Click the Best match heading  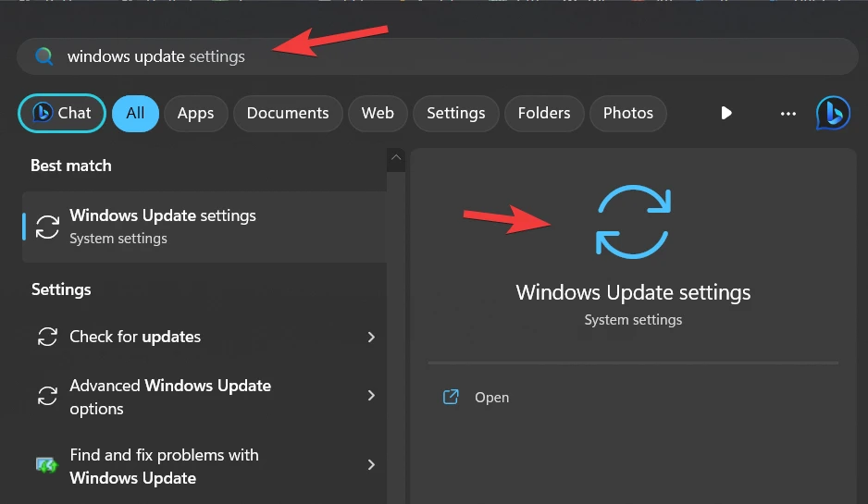tap(71, 166)
